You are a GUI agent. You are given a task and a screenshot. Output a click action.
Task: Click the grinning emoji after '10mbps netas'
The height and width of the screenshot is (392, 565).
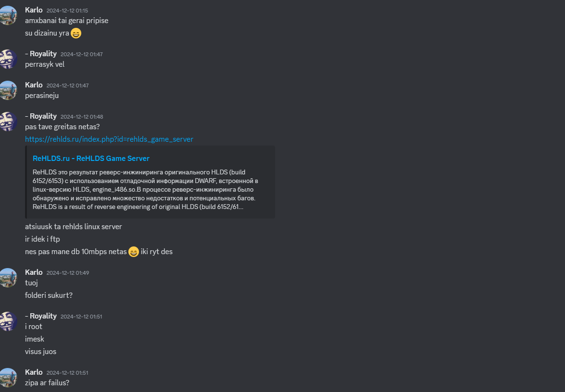pyautogui.click(x=133, y=252)
